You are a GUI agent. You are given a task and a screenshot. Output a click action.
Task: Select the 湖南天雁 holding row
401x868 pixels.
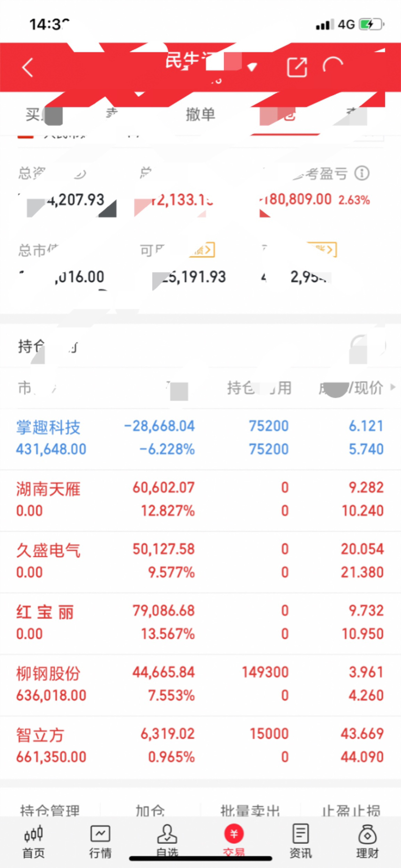point(200,500)
